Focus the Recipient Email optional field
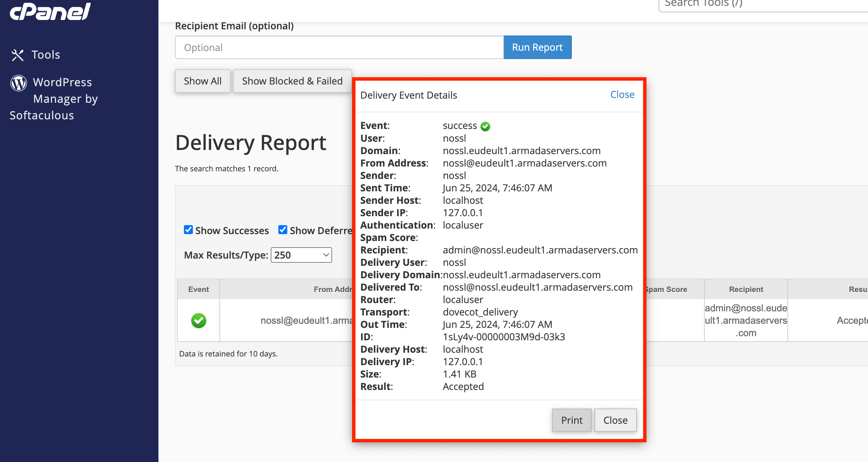This screenshot has width=868, height=462. (x=340, y=47)
